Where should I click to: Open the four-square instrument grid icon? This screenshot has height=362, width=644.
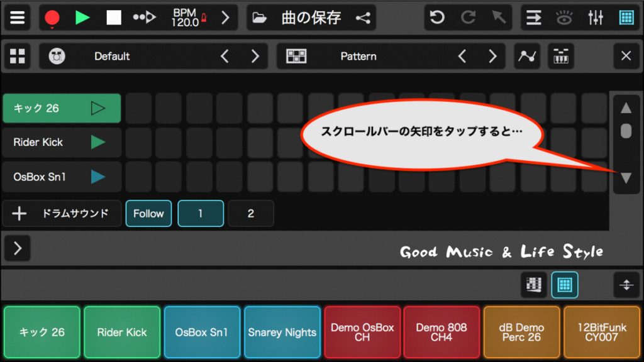point(17,56)
